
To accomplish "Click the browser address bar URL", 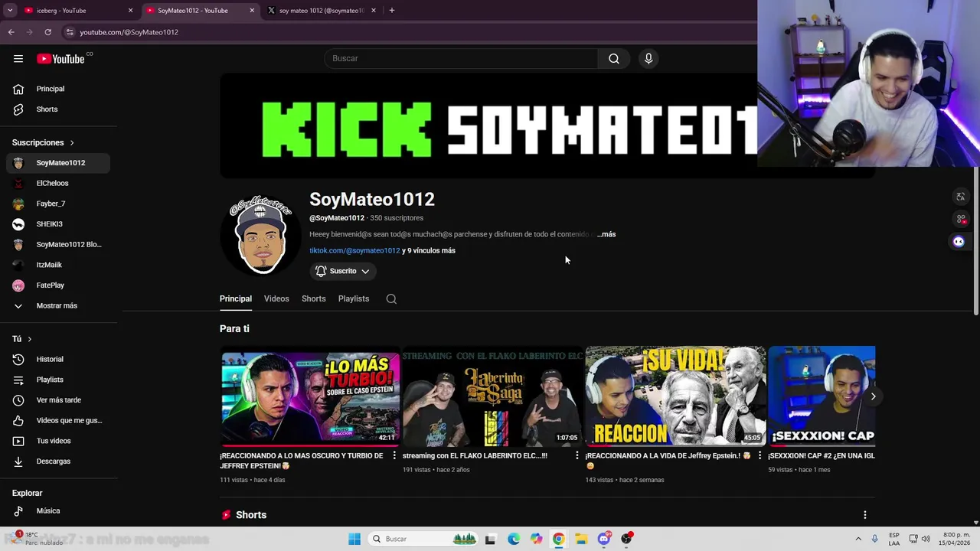I will tap(129, 32).
